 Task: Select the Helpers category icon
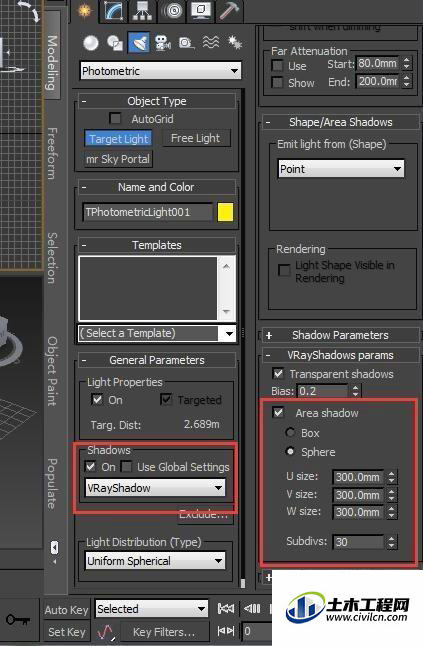pyautogui.click(x=187, y=42)
